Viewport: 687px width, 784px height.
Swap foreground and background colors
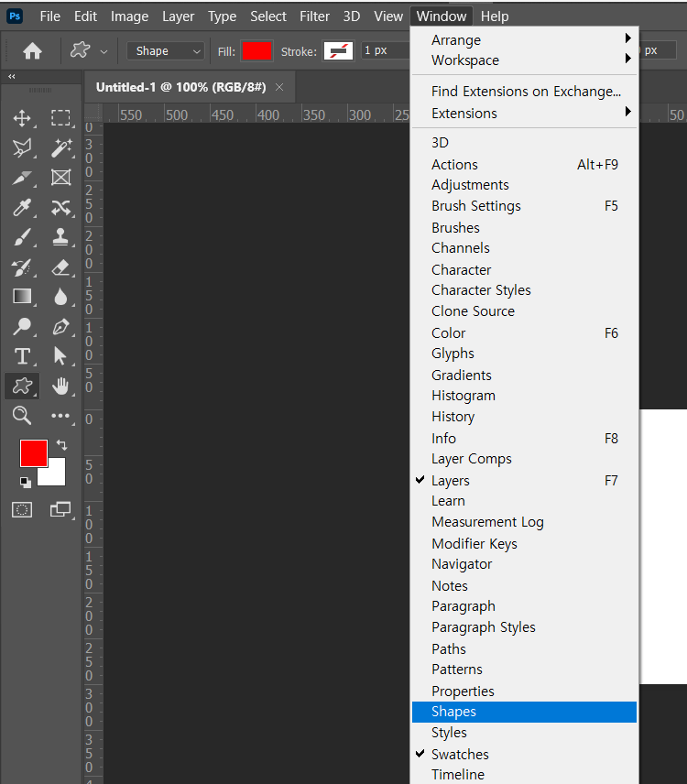(x=61, y=444)
